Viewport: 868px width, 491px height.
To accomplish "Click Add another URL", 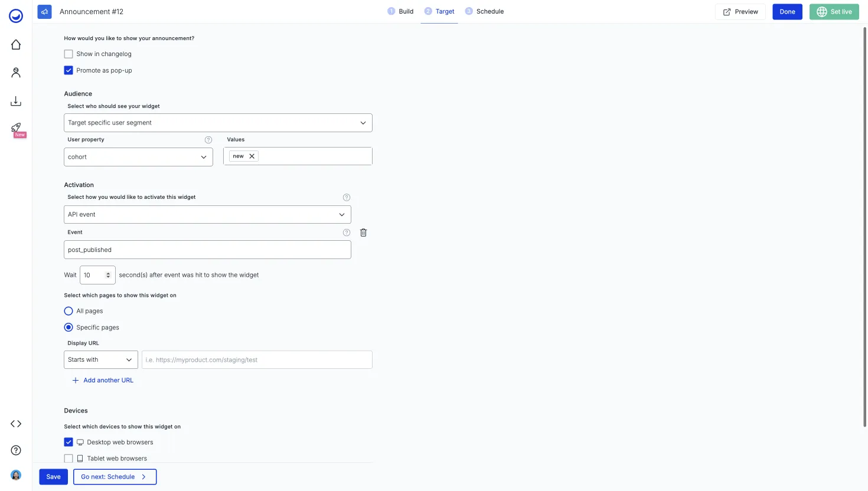I will click(x=102, y=380).
